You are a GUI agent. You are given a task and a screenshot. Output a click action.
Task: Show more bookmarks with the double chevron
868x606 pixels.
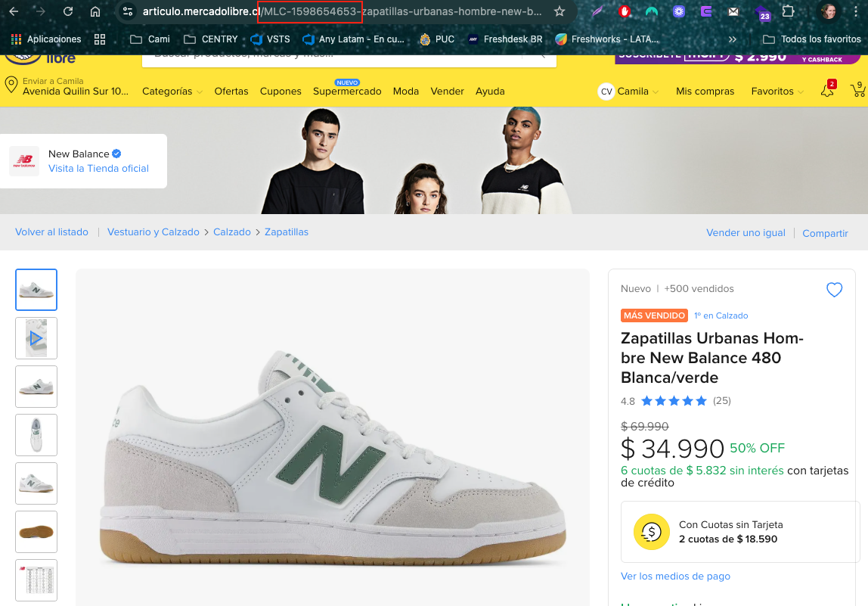733,39
